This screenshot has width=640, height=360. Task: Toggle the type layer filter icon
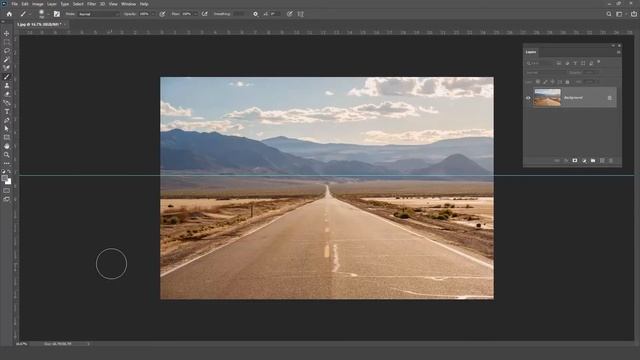click(x=575, y=63)
